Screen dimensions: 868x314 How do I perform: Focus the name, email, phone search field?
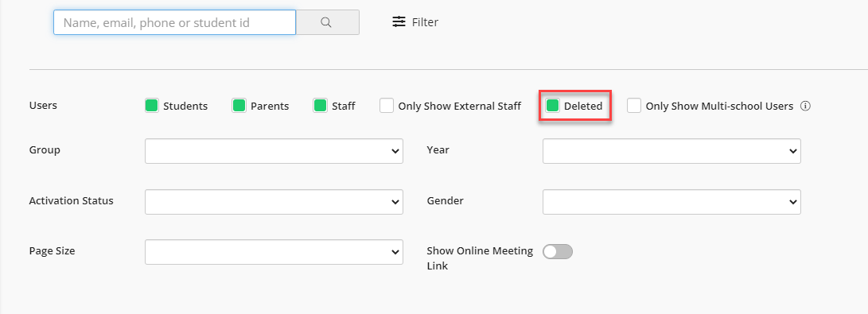[174, 22]
